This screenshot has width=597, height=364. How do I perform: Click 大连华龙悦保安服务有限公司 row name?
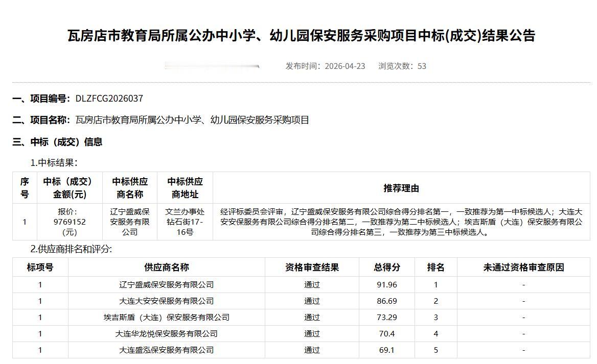coord(167,333)
